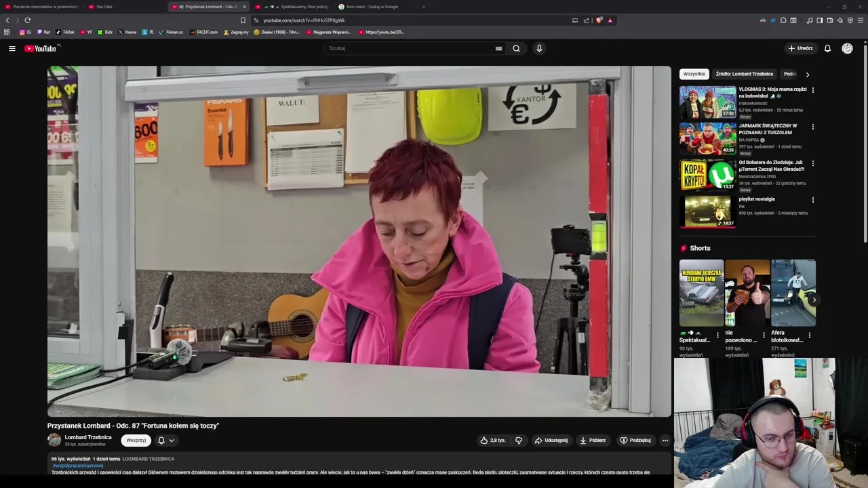The height and width of the screenshot is (488, 868).
Task: Open browser sidebar panel icon
Action: [819, 20]
